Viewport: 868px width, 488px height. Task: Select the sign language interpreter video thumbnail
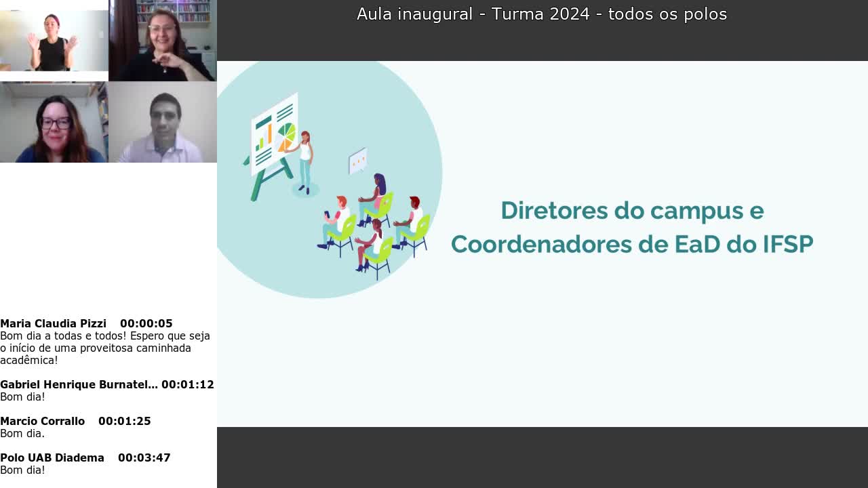(54, 41)
